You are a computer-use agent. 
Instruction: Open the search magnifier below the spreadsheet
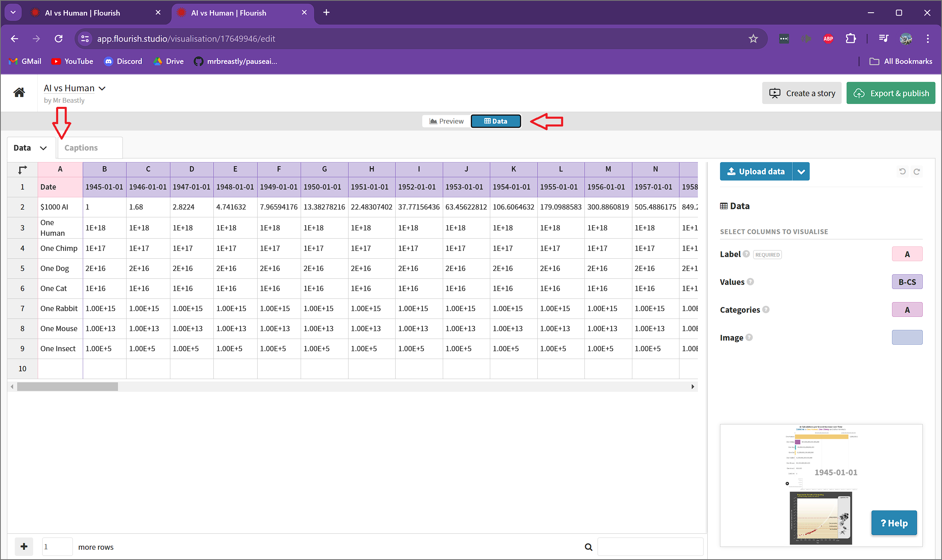(589, 546)
